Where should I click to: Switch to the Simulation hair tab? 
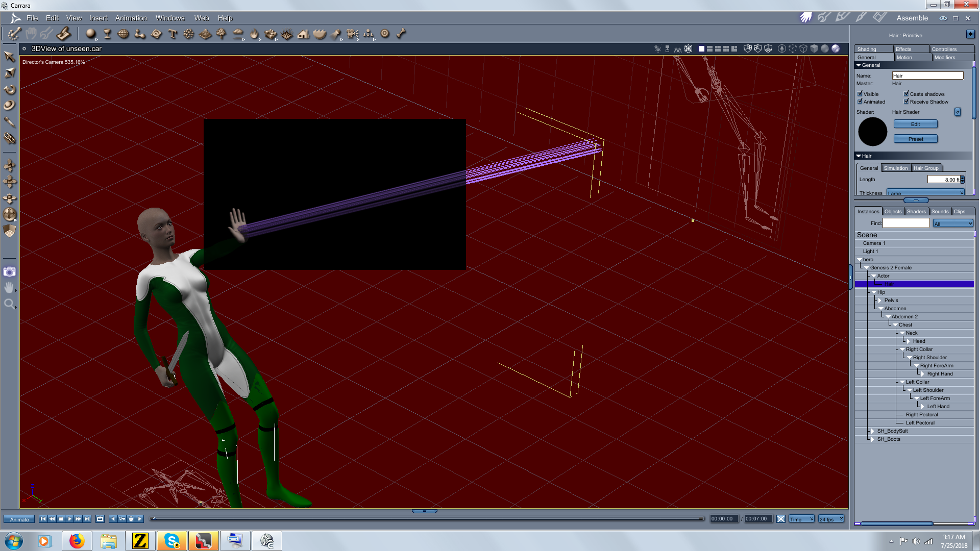tap(896, 168)
